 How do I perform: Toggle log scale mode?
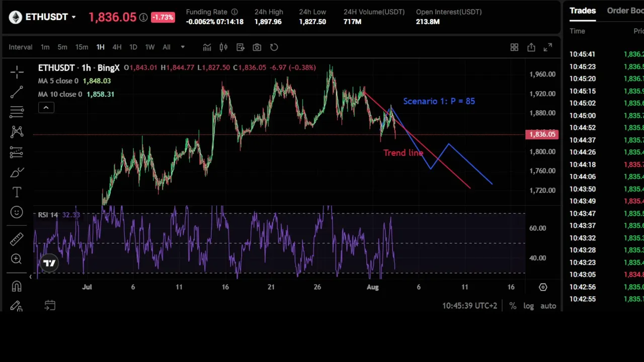coord(528,306)
